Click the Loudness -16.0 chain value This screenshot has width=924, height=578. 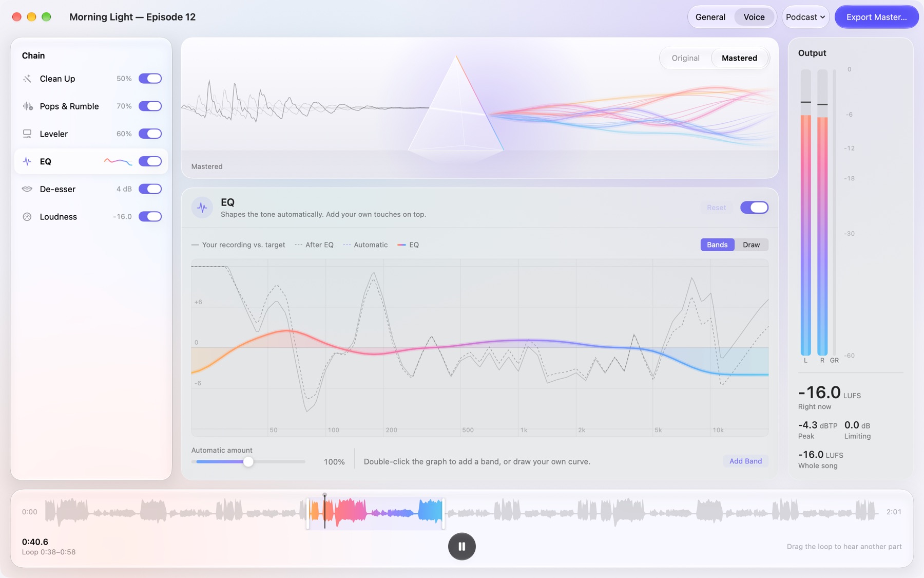tap(122, 217)
